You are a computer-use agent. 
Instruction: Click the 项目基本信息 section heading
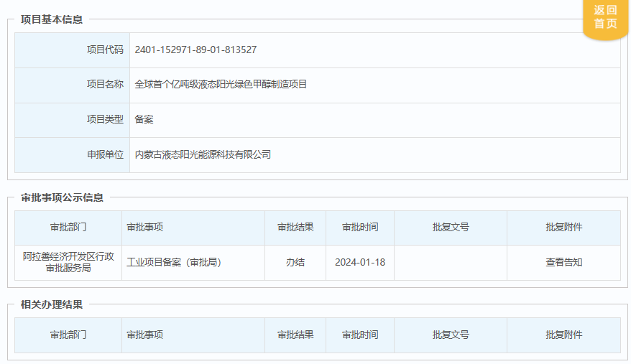click(52, 19)
